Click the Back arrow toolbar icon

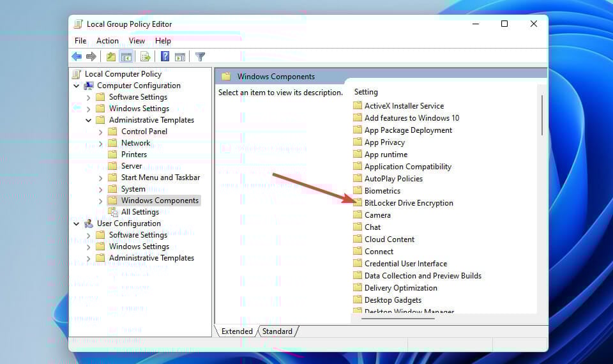tap(77, 57)
